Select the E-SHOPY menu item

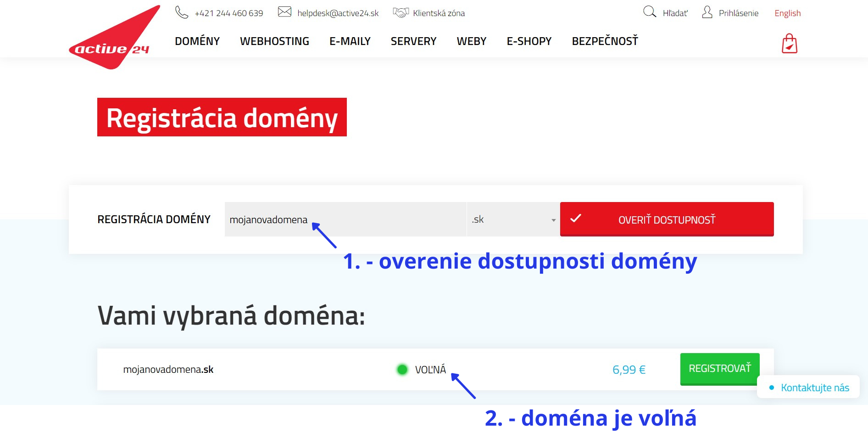coord(529,41)
